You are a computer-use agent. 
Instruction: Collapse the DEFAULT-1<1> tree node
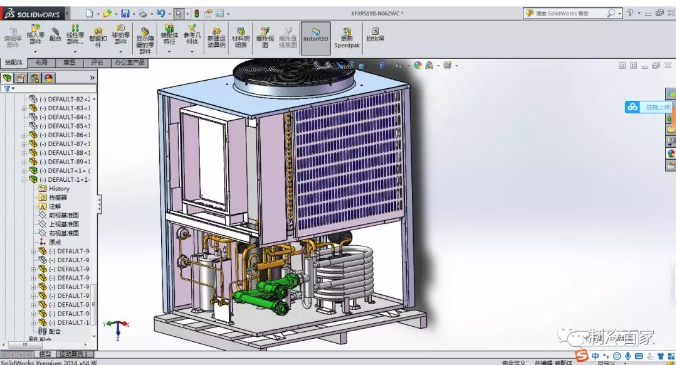click(x=24, y=180)
